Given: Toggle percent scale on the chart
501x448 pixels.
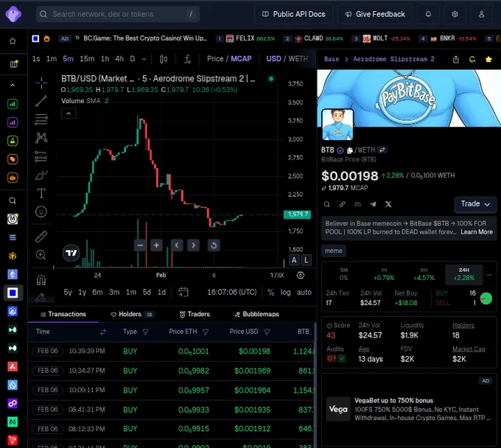Looking at the screenshot, I should point(270,292).
